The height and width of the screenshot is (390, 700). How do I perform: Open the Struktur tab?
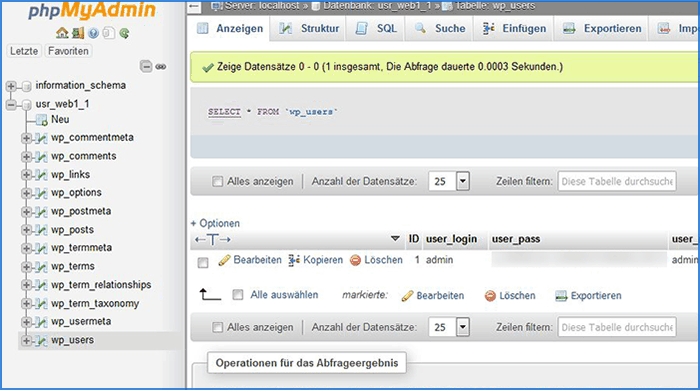coord(309,29)
